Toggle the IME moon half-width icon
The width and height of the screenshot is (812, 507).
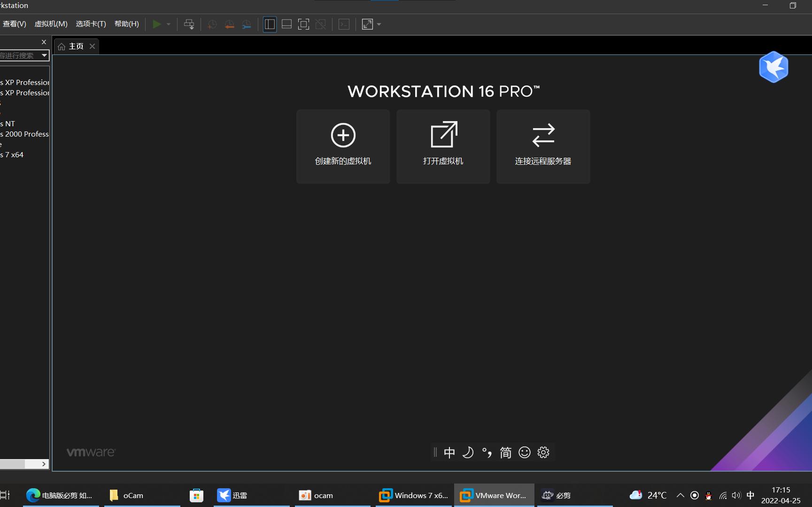click(468, 453)
